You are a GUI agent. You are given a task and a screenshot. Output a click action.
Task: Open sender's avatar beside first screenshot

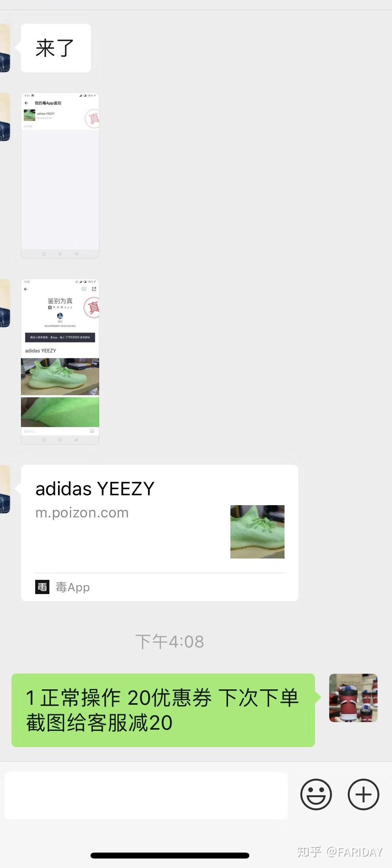click(5, 117)
